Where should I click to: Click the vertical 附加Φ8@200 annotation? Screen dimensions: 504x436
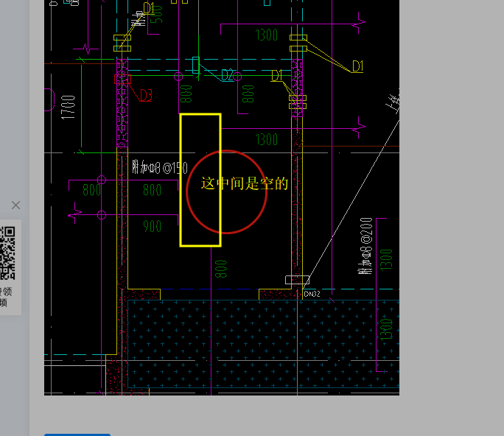(x=365, y=246)
